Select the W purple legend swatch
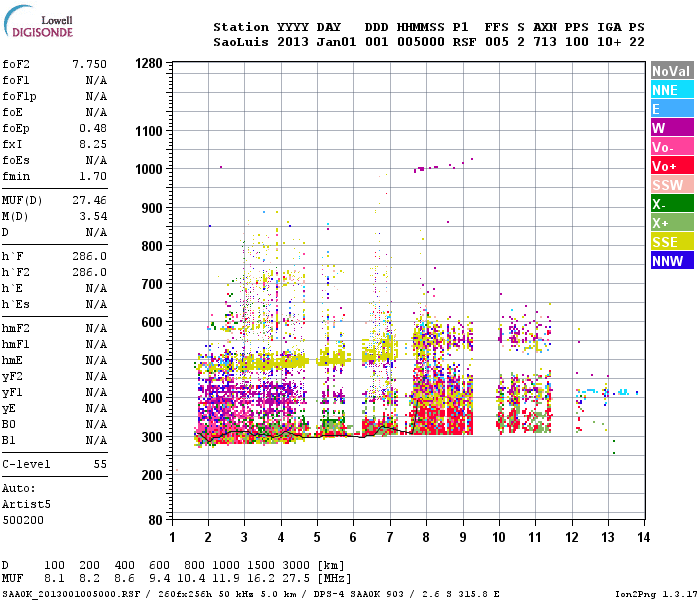Screen dimensions: 700x600 672,128
